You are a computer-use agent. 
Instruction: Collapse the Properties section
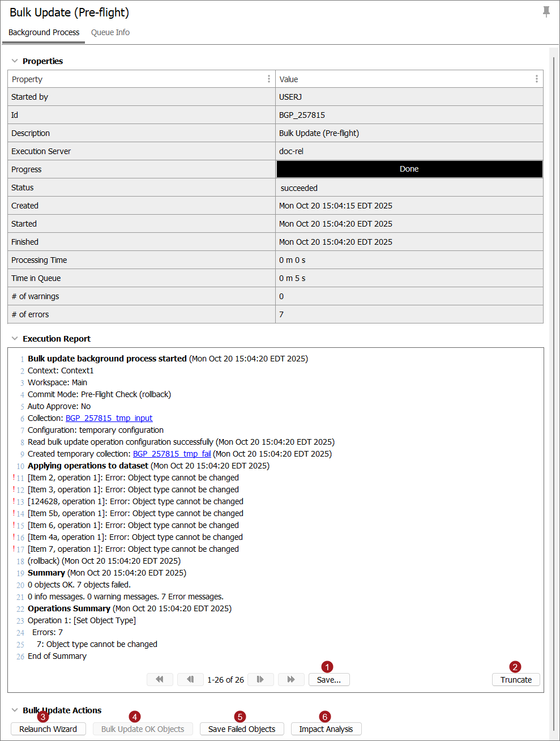[15, 61]
